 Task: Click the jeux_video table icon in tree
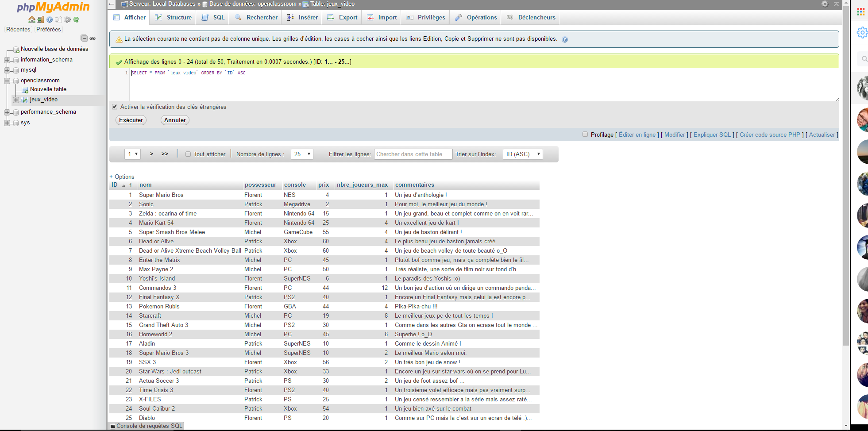point(25,100)
